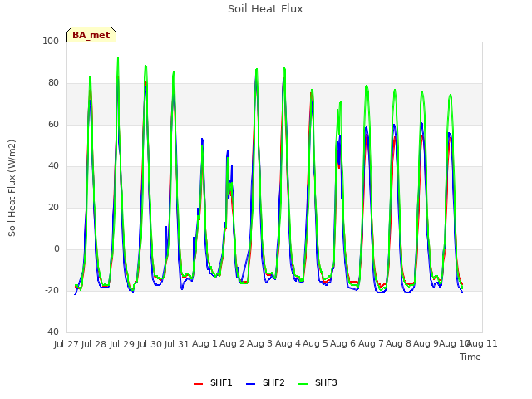532x399 pixels.
Task: Click the Jul 30 x-axis label
Action: click(150, 344)
